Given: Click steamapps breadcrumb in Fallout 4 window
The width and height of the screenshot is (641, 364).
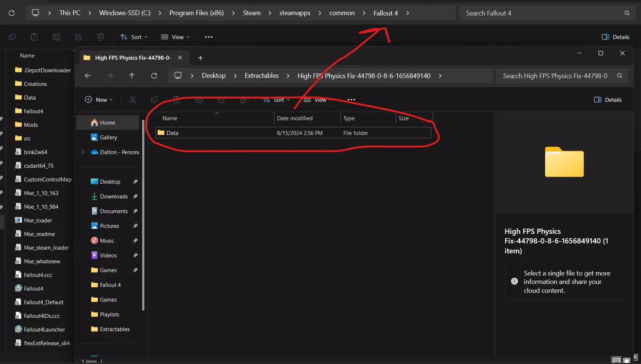Looking at the screenshot, I should (295, 13).
